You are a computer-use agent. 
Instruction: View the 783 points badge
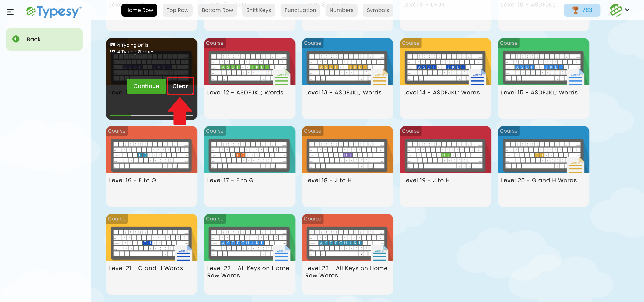pyautogui.click(x=582, y=10)
